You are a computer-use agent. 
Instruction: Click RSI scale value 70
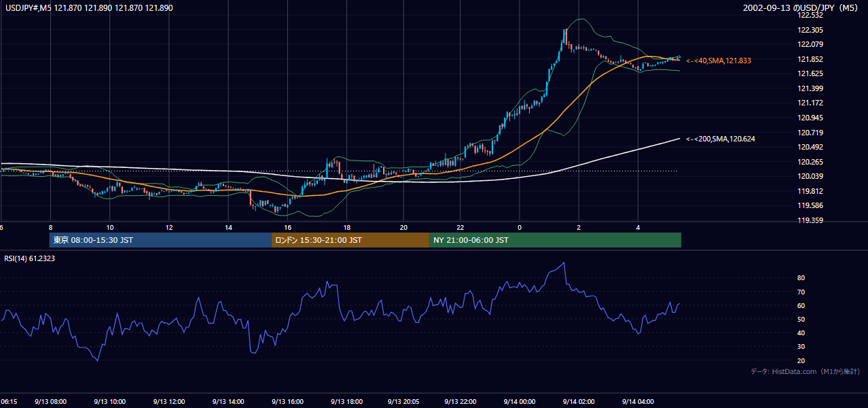[801, 292]
